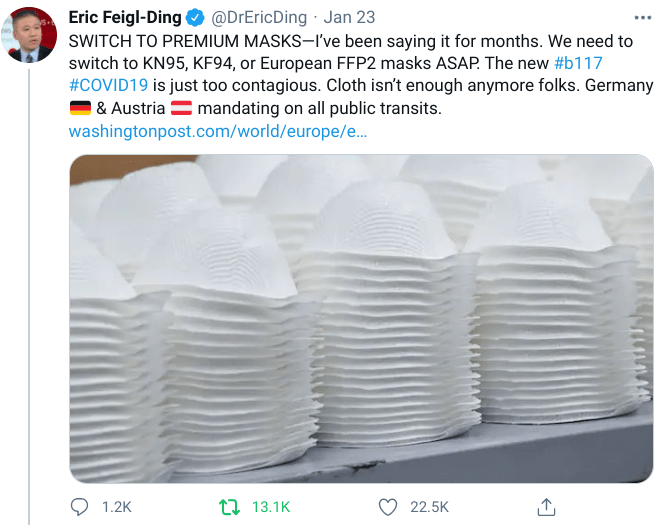The width and height of the screenshot is (666, 525).
Task: Open the stacked masks photo
Action: pyautogui.click(x=360, y=318)
